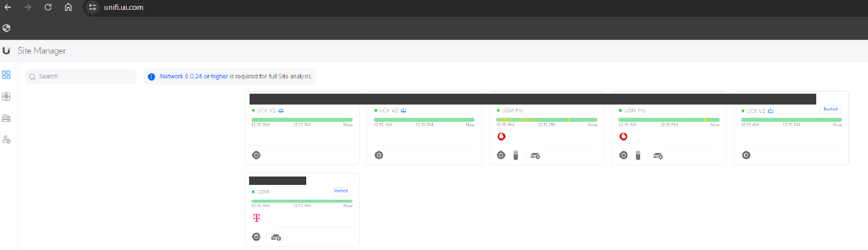Image resolution: width=868 pixels, height=250 pixels.
Task: Click the Telekom ISP logo on the UDM card
Action: pyautogui.click(x=256, y=218)
